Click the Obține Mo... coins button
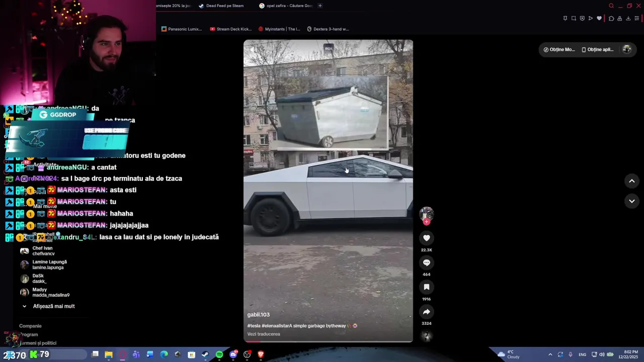644x362 pixels. (x=558, y=49)
